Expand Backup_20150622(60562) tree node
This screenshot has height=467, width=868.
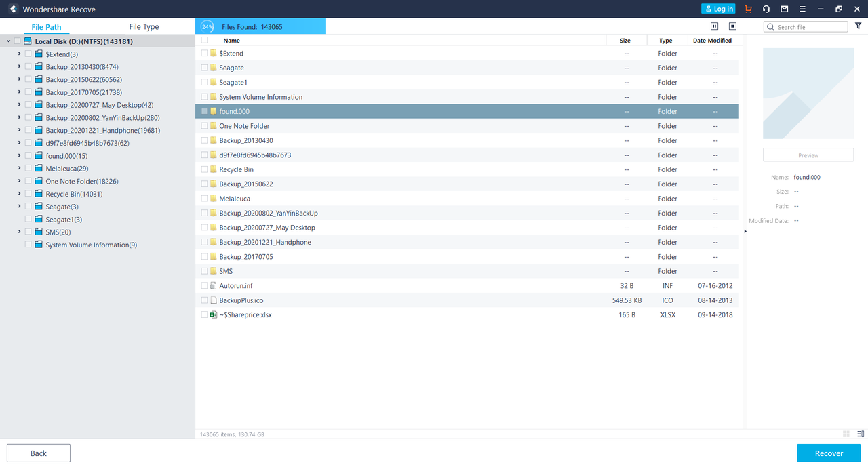19,79
